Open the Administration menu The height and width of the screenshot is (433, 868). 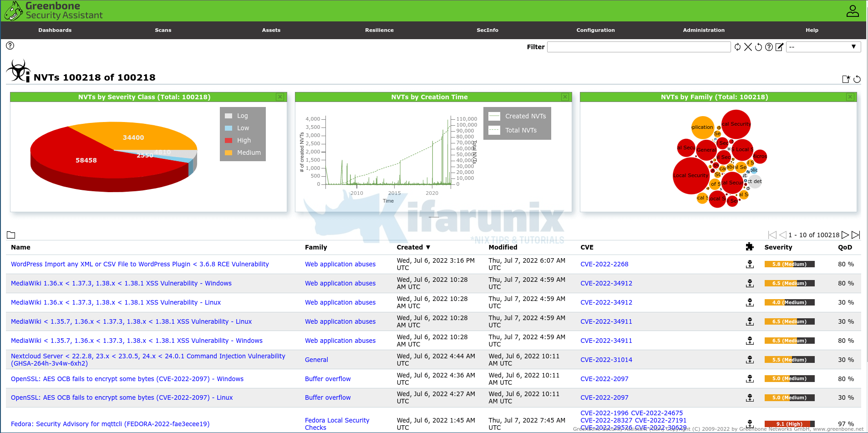[x=704, y=30]
